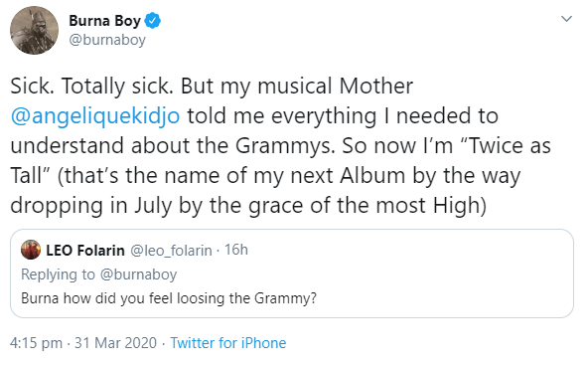The height and width of the screenshot is (366, 588).
Task: Click the 4:15 pm post time
Action: (36, 343)
